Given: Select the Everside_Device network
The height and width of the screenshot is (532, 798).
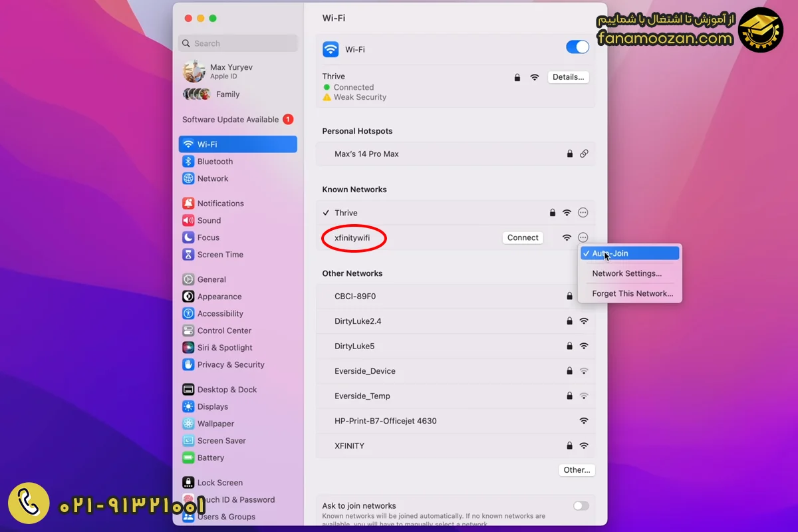Looking at the screenshot, I should click(455, 371).
